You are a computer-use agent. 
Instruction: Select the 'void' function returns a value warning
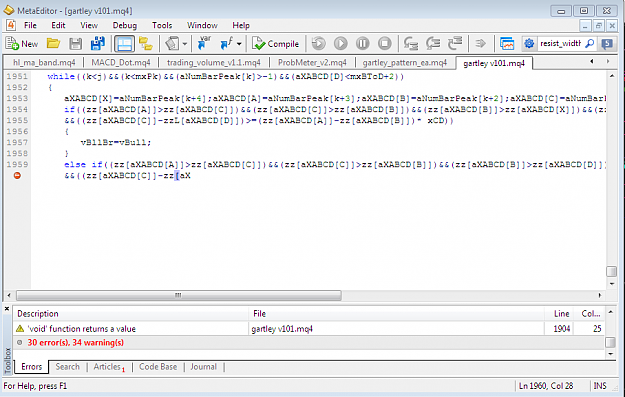coord(309,329)
